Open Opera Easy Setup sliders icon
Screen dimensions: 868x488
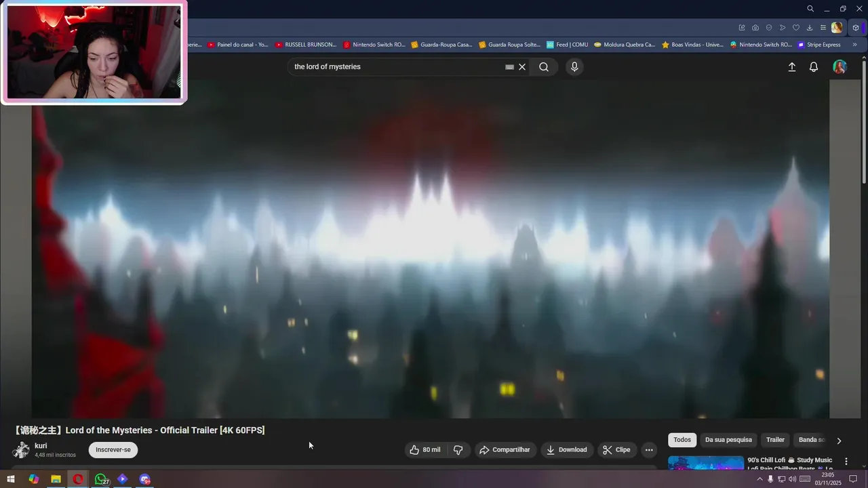tap(823, 28)
